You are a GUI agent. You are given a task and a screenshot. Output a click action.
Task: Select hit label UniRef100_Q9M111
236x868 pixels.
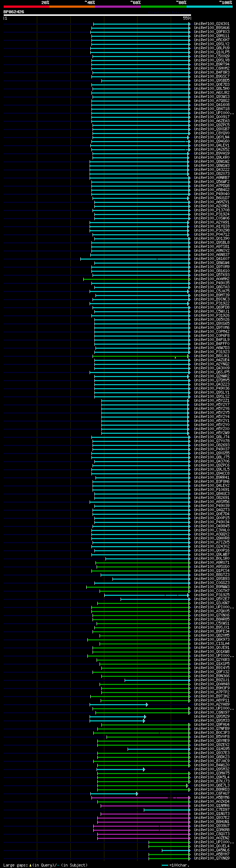pos(212,36)
